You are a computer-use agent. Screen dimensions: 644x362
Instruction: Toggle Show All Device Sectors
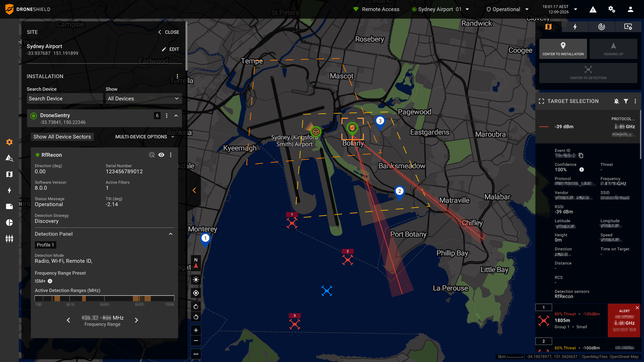point(62,137)
